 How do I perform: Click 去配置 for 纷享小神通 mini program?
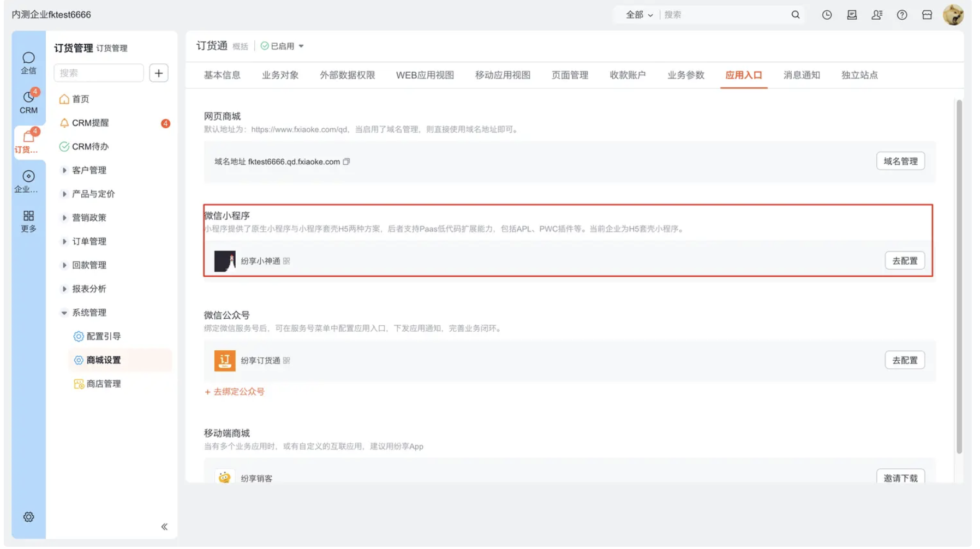[905, 261]
